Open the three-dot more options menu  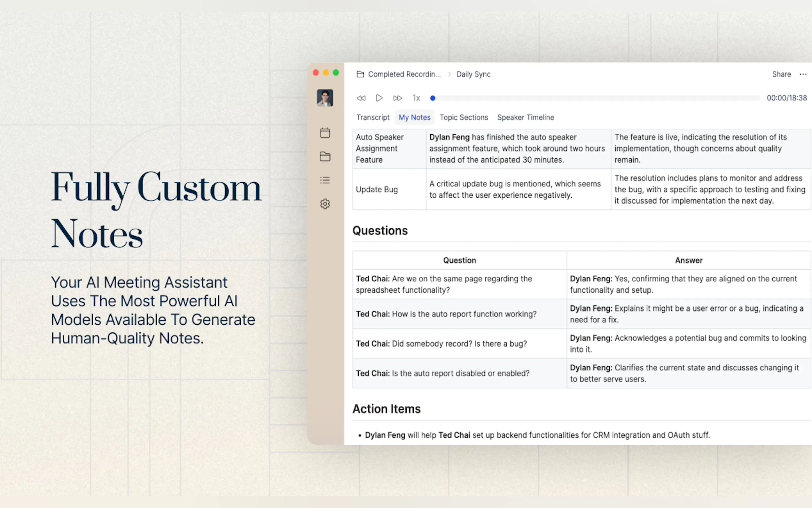tap(803, 74)
